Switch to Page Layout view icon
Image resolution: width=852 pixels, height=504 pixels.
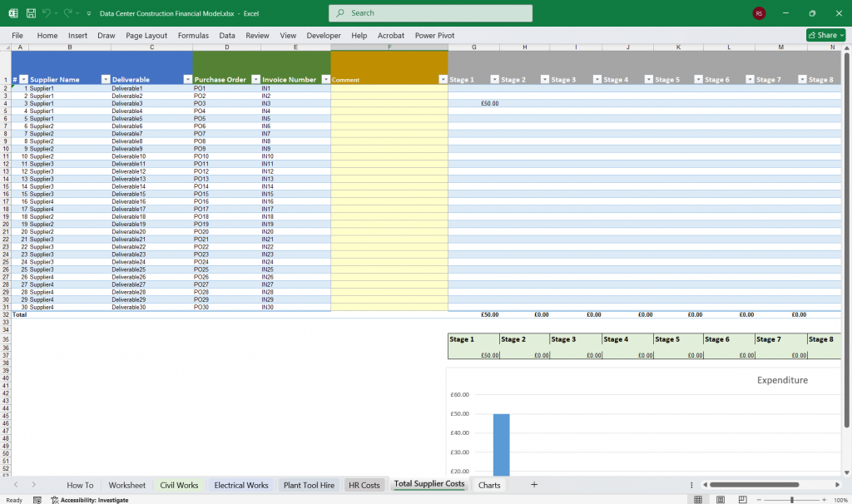click(x=721, y=498)
